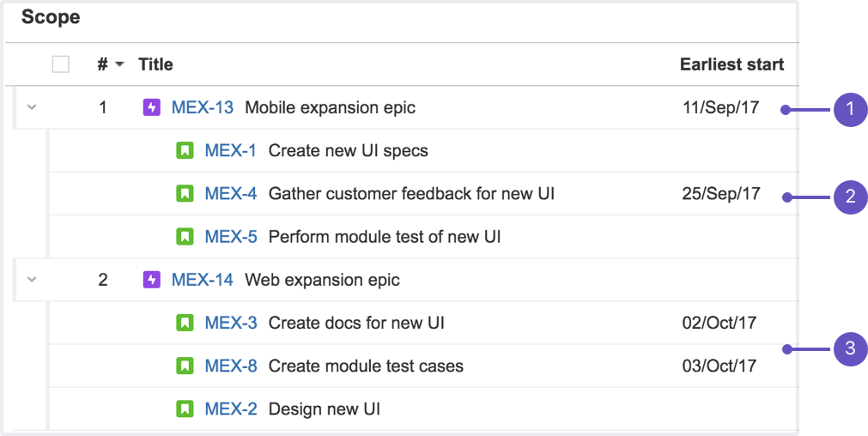
Task: Open the MEX-3 issue link
Action: point(231,323)
